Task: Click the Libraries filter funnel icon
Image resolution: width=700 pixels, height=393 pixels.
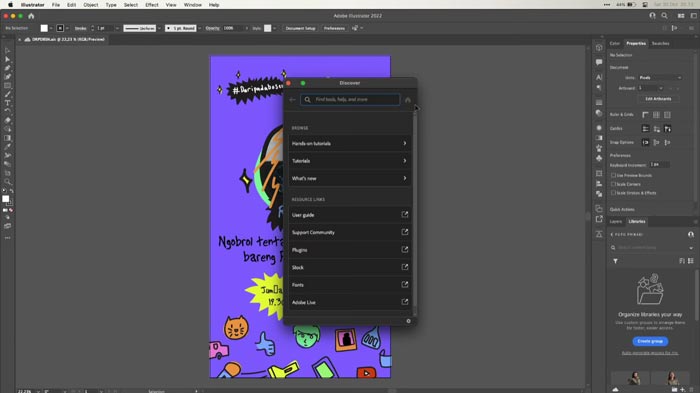Action: [x=615, y=261]
